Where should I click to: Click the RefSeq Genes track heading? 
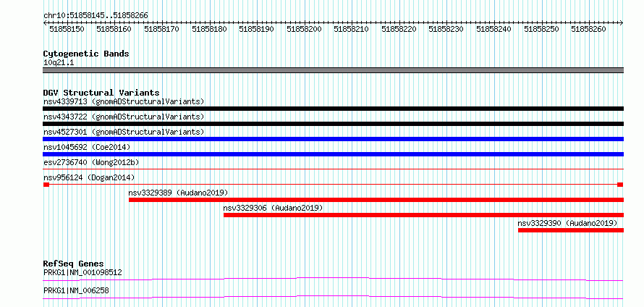click(74, 264)
